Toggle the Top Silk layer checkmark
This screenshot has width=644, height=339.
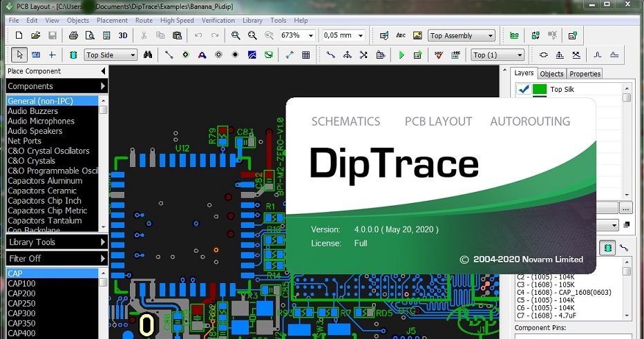click(524, 89)
